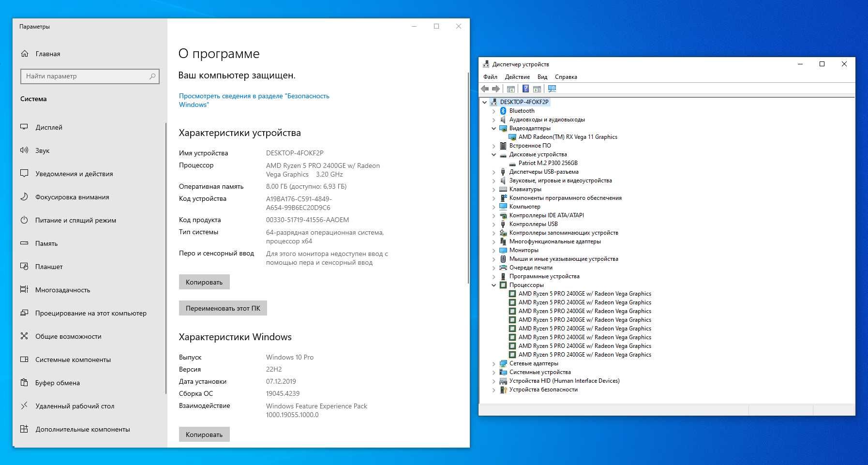Click the show/hide console tree toolbar icon
868x465 pixels.
511,89
